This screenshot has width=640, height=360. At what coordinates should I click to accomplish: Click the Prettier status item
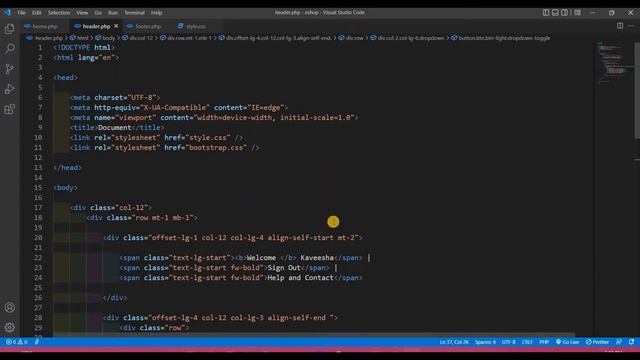pyautogui.click(x=597, y=342)
